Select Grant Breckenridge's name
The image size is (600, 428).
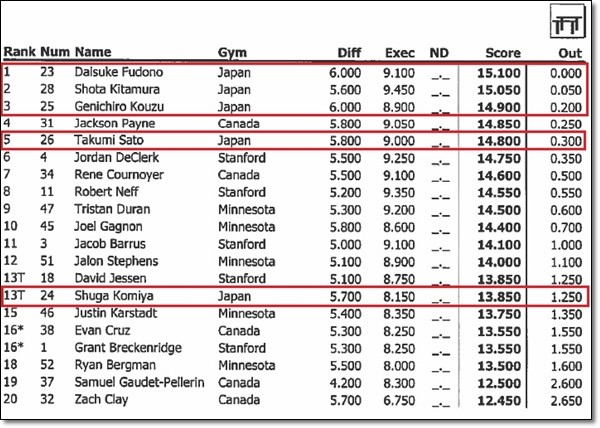tap(128, 348)
